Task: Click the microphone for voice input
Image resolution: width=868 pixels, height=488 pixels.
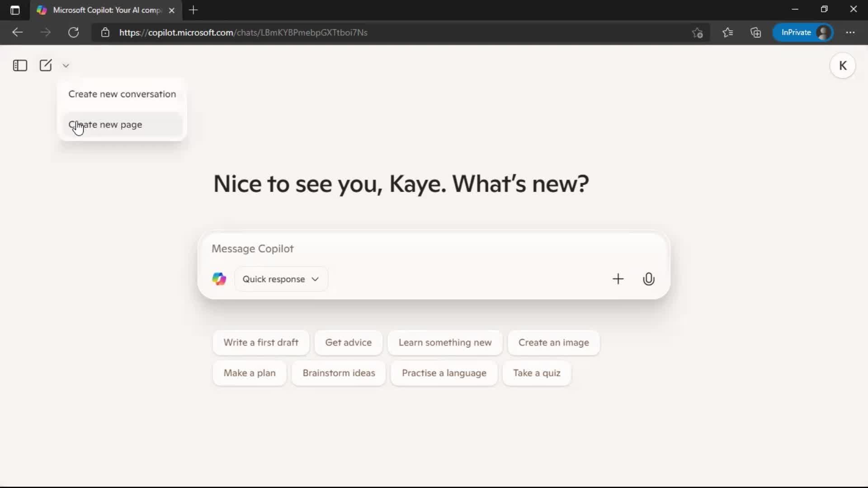Action: 648,279
